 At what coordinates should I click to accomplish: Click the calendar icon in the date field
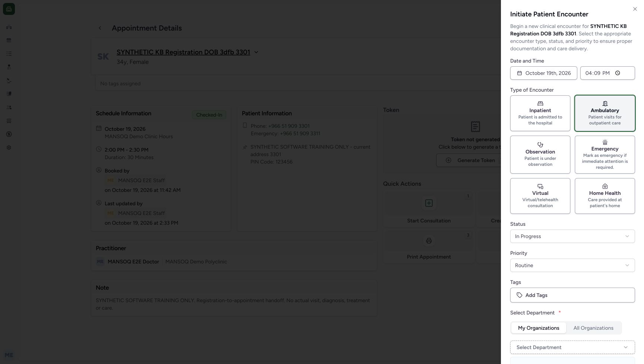tap(520, 73)
